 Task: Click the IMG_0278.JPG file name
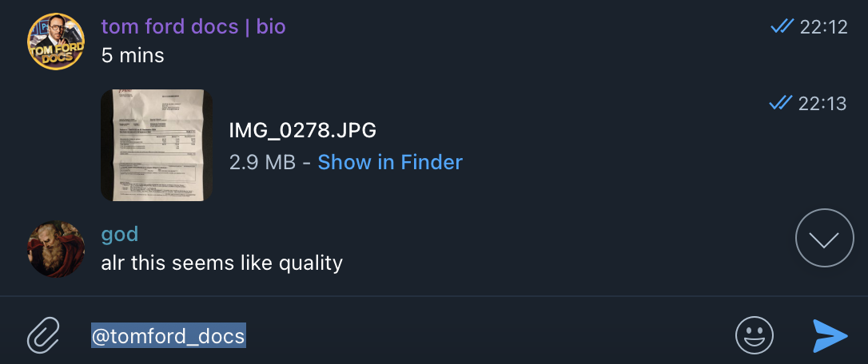click(x=302, y=130)
